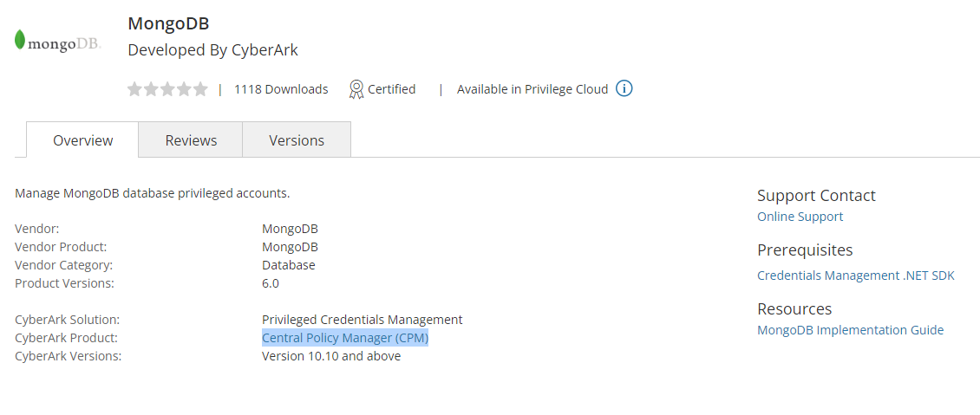This screenshot has height=415, width=980.
Task: Switch to the Overview tab
Action: (x=82, y=140)
